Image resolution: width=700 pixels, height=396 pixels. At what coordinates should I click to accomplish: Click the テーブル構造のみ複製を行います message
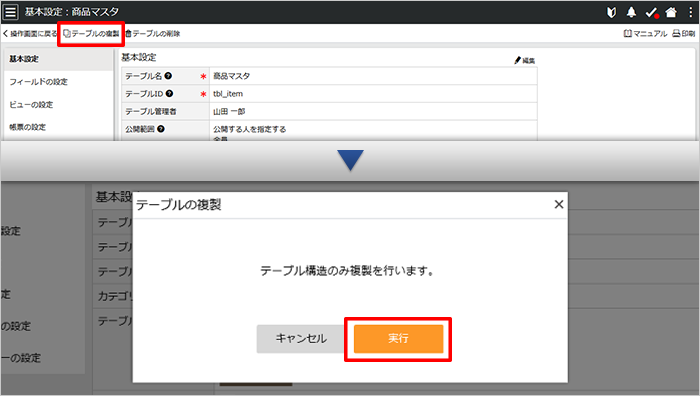(347, 271)
